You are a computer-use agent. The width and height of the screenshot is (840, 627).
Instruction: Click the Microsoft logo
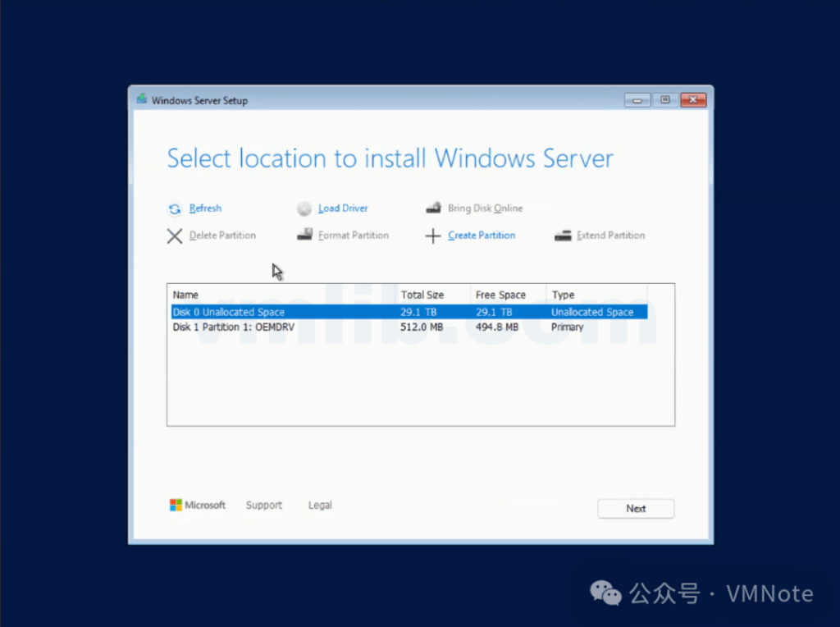pyautogui.click(x=176, y=505)
